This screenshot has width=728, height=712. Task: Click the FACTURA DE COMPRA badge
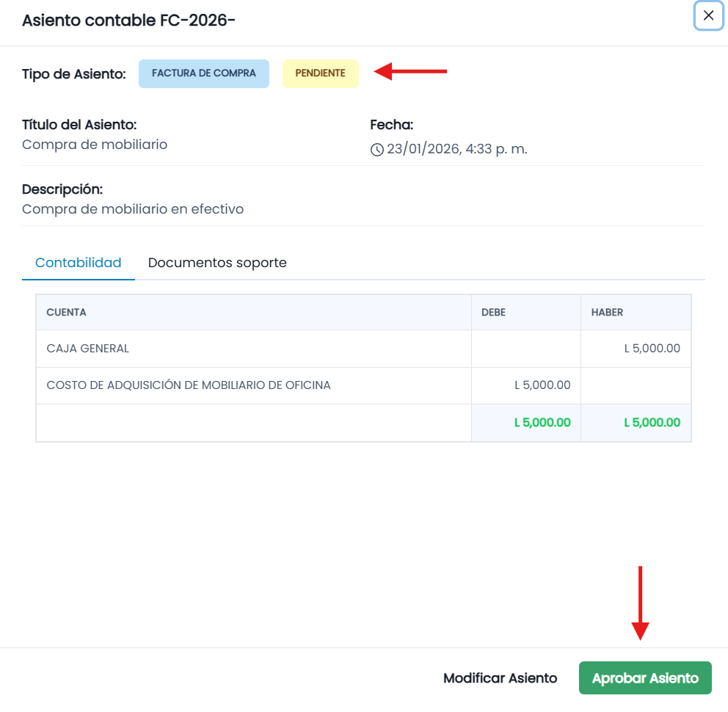coord(204,73)
